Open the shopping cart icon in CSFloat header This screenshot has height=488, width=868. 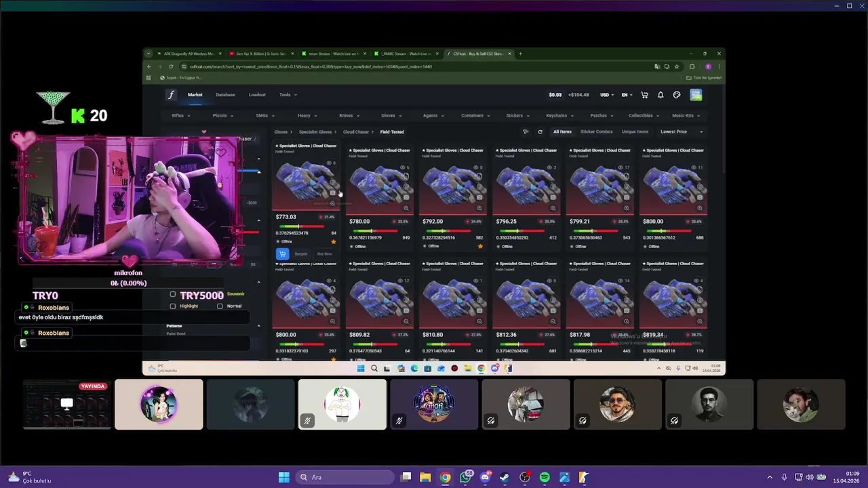pos(644,95)
